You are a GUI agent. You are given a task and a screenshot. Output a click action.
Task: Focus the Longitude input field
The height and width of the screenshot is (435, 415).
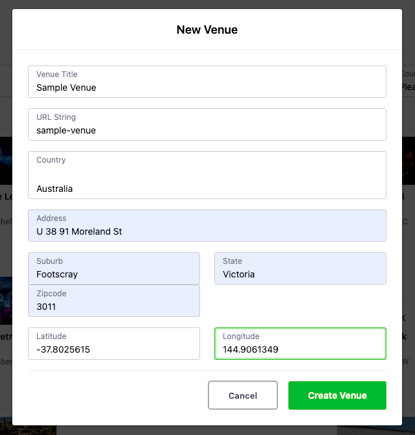[x=300, y=343]
